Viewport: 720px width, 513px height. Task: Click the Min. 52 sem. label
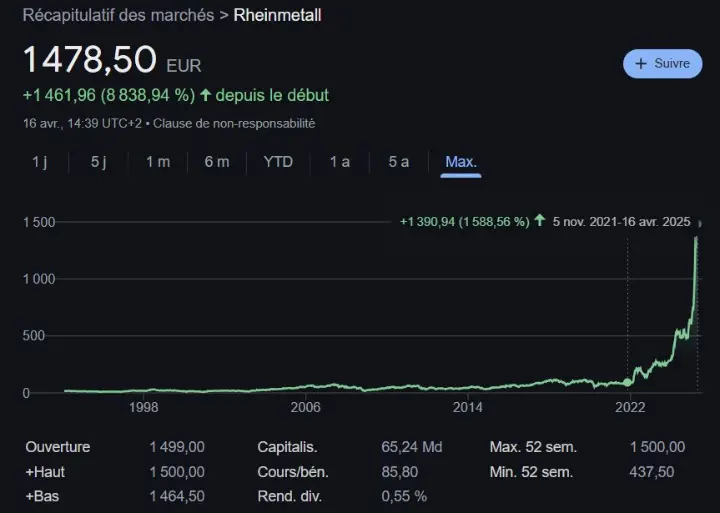coord(531,472)
